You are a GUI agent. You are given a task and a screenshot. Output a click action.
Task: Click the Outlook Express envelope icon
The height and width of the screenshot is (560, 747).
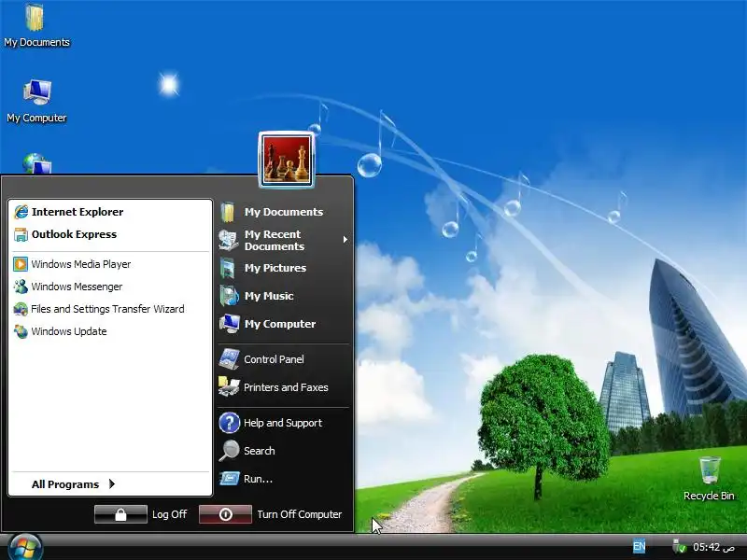coord(21,234)
